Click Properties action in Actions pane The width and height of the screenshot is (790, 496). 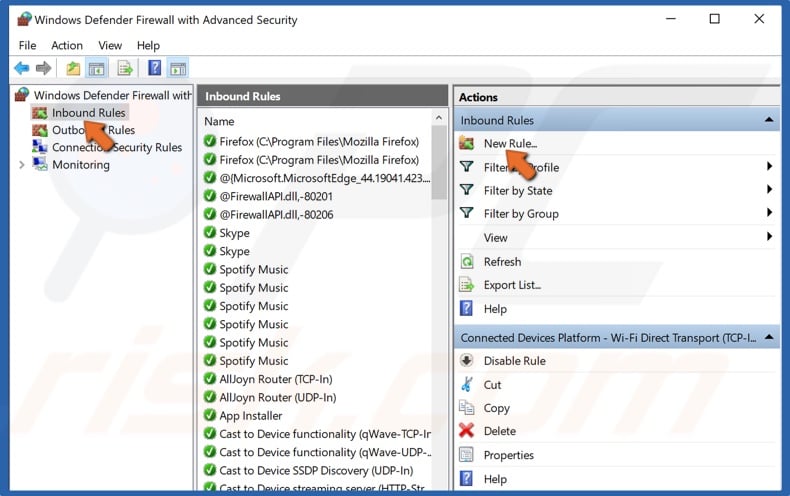coord(508,455)
